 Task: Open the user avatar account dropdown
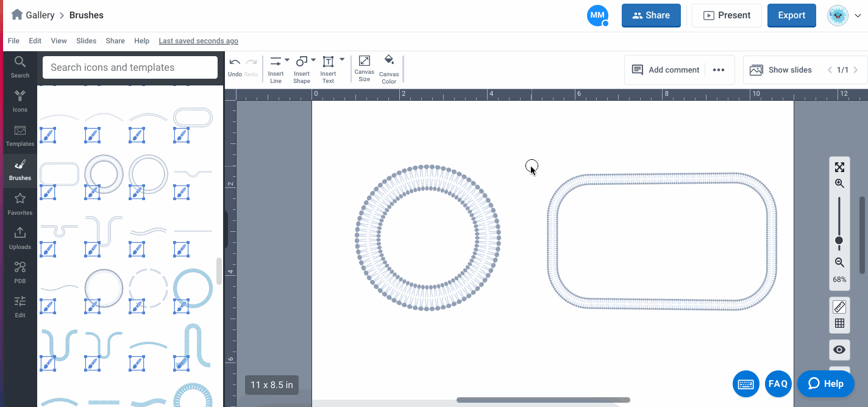coord(843,15)
